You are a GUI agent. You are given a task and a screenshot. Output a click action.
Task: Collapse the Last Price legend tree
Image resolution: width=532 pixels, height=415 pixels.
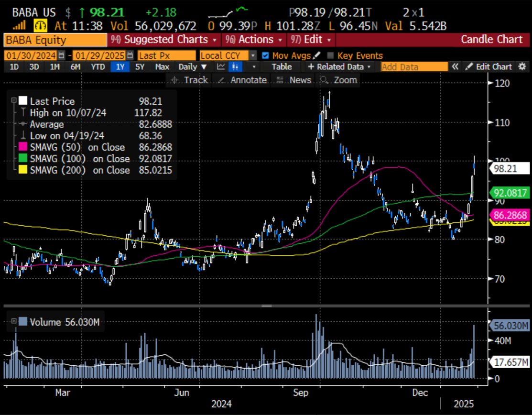click(13, 100)
